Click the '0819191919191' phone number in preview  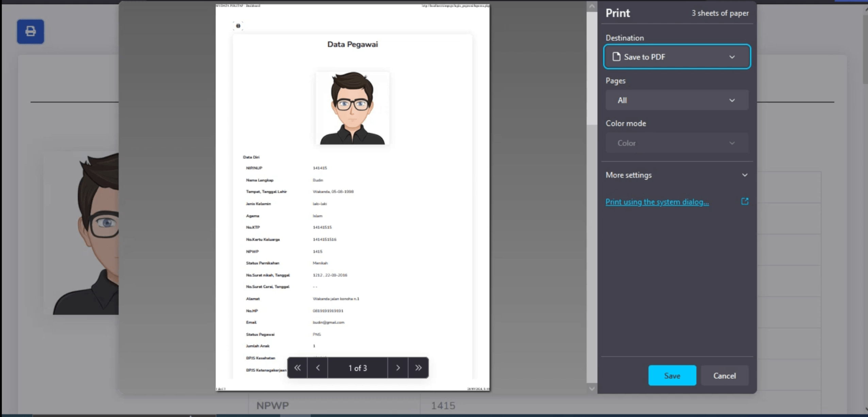tap(328, 311)
